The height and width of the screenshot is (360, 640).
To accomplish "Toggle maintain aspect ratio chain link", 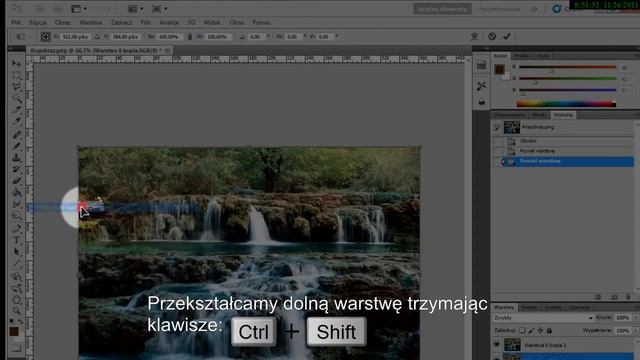I will (x=190, y=37).
